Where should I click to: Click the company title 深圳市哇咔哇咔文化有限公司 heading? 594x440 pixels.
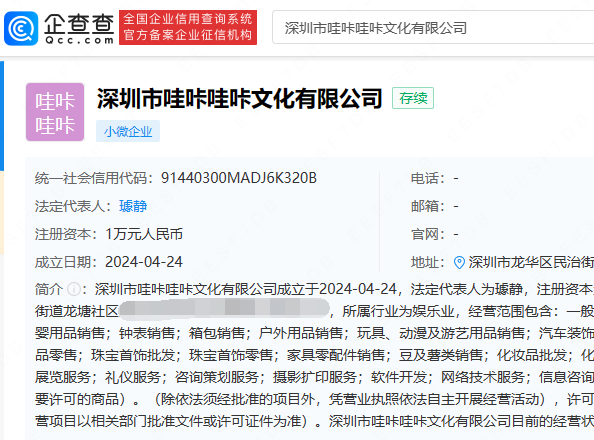[x=239, y=99]
